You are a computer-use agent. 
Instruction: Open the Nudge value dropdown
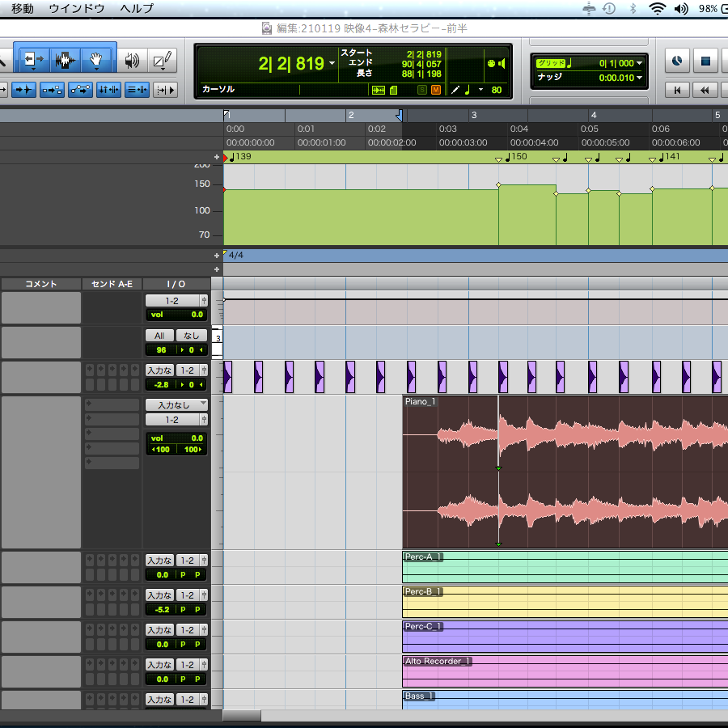point(639,78)
